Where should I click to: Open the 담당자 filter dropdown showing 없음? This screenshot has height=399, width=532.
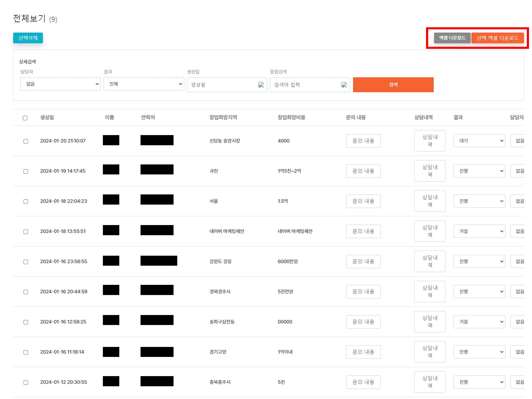click(60, 84)
